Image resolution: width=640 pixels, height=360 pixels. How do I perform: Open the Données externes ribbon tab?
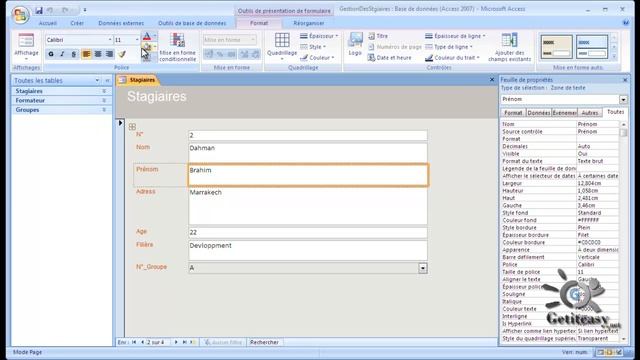click(121, 23)
